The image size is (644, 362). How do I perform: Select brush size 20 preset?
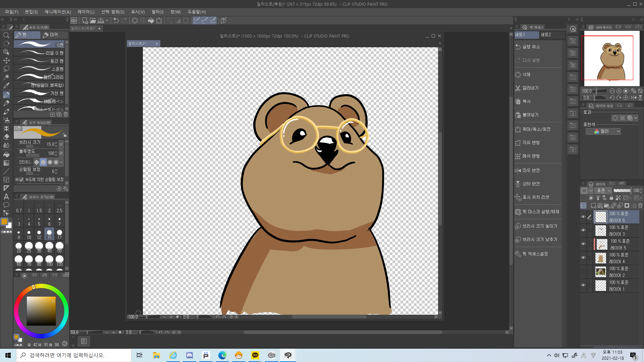click(x=19, y=247)
